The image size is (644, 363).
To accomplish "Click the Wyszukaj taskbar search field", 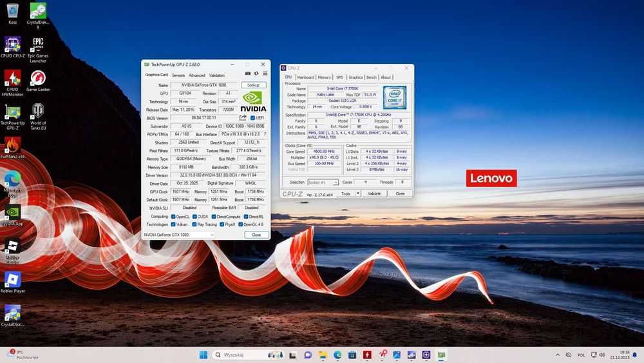I will (x=249, y=355).
